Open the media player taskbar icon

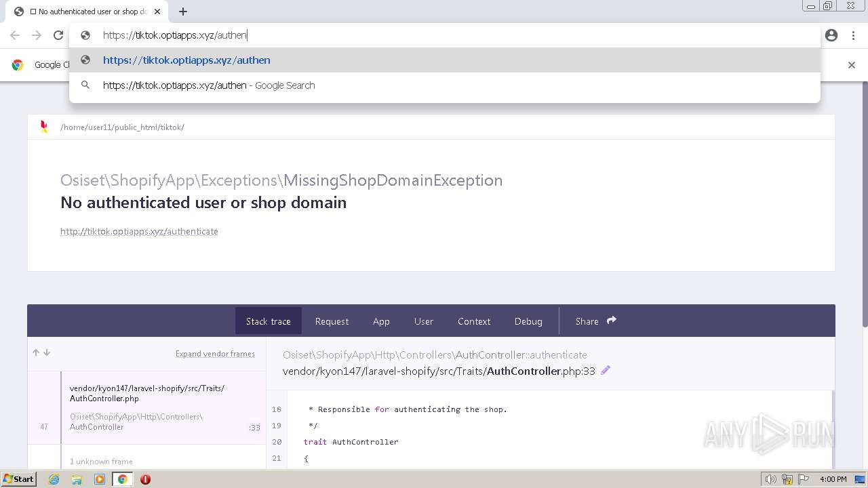[100, 479]
